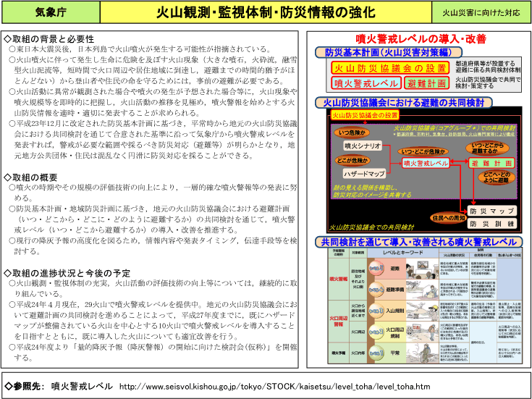532x399 pixels.
Task: Click the 避難準備 keyword in Level 4 row
Action: (394, 290)
